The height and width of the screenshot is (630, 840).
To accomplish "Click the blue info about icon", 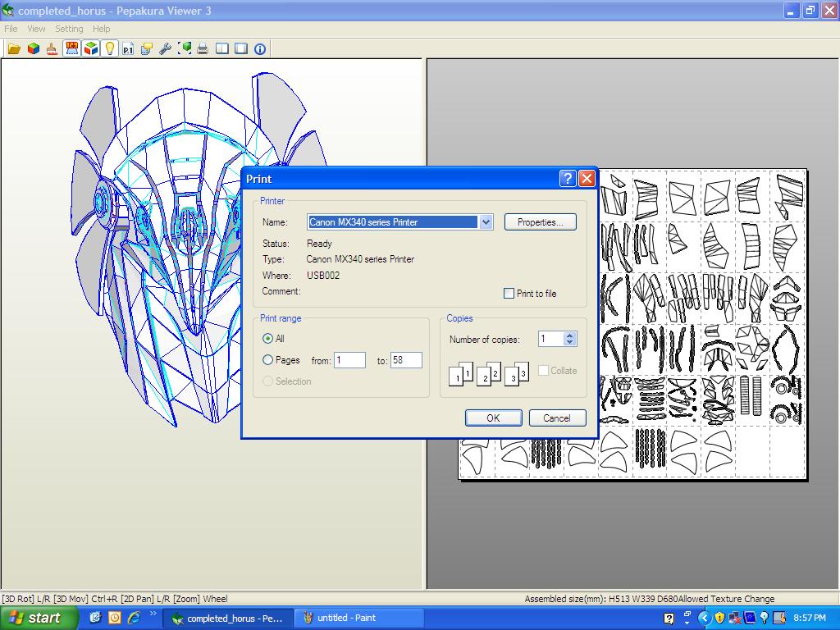I will [x=260, y=48].
